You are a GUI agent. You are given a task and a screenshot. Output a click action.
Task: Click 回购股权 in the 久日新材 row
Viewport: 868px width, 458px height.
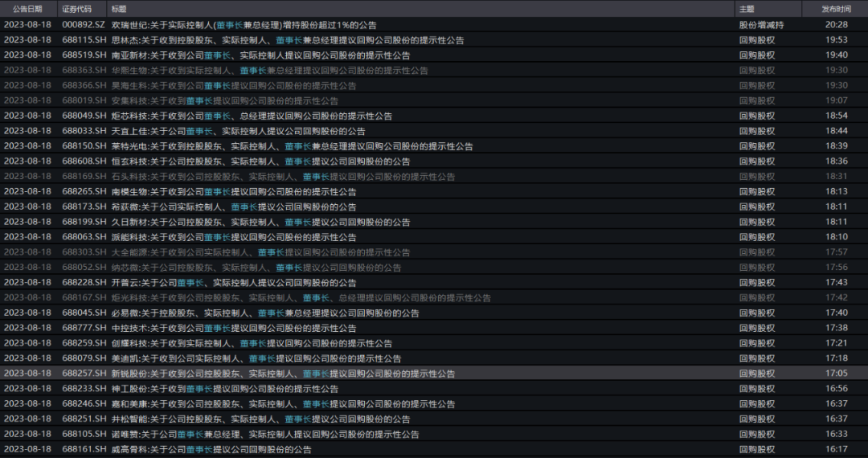coord(757,222)
